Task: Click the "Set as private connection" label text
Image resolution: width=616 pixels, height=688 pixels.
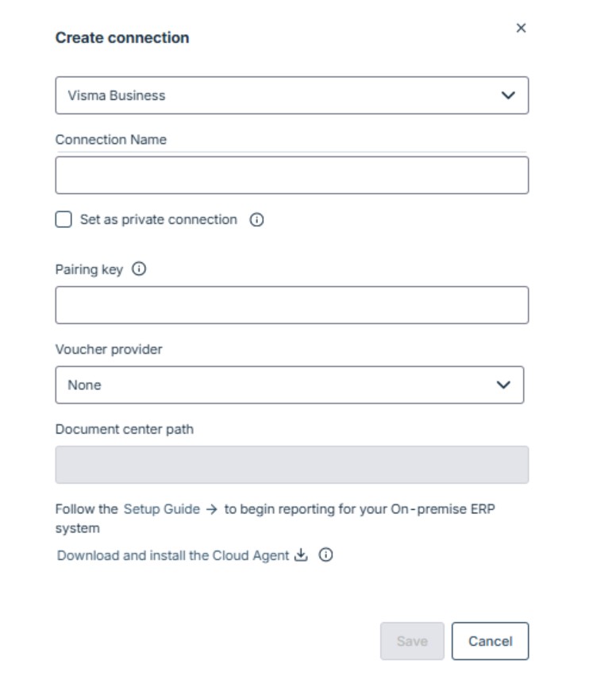Action: (158, 220)
